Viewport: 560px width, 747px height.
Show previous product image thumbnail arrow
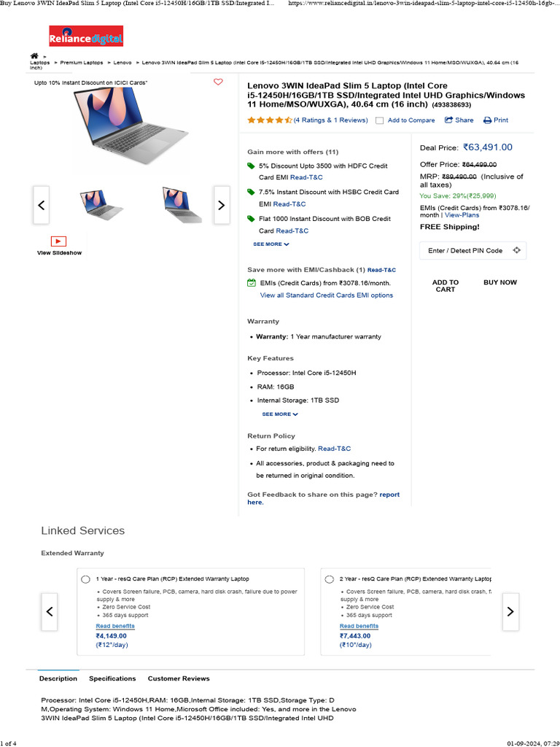tap(42, 205)
